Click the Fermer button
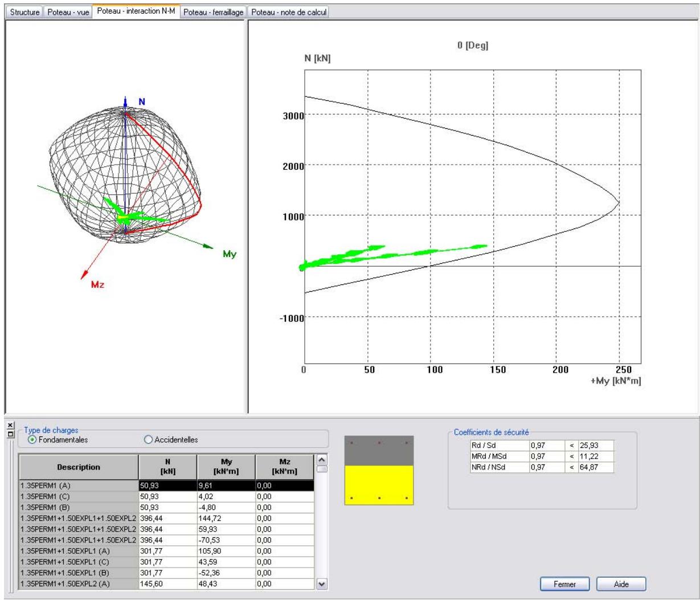Viewport: 700px width, 600px height. (564, 584)
